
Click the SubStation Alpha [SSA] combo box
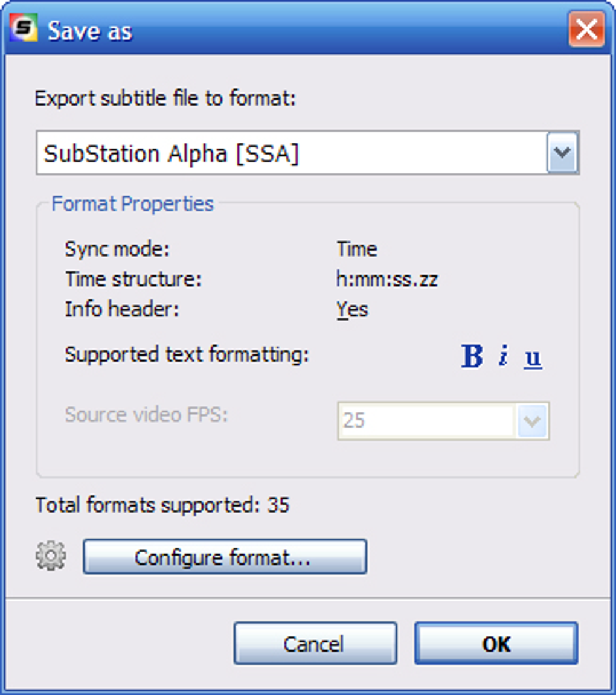[291, 153]
